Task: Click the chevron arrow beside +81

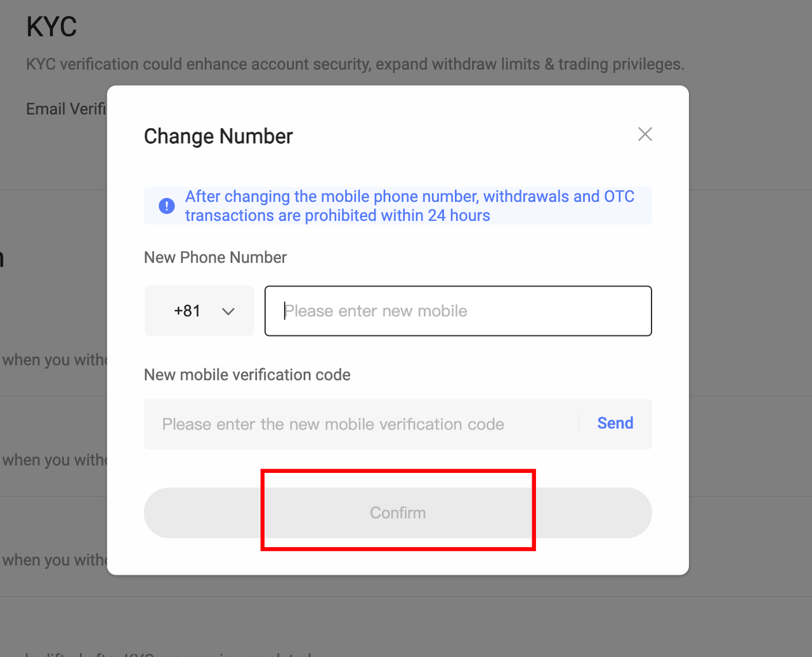Action: click(x=228, y=312)
